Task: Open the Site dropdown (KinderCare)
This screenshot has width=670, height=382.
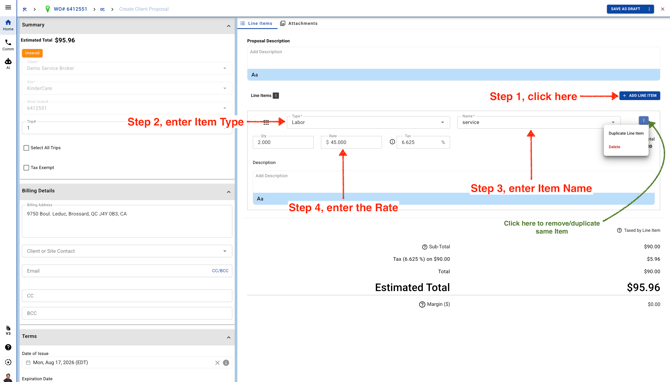Action: (127, 88)
